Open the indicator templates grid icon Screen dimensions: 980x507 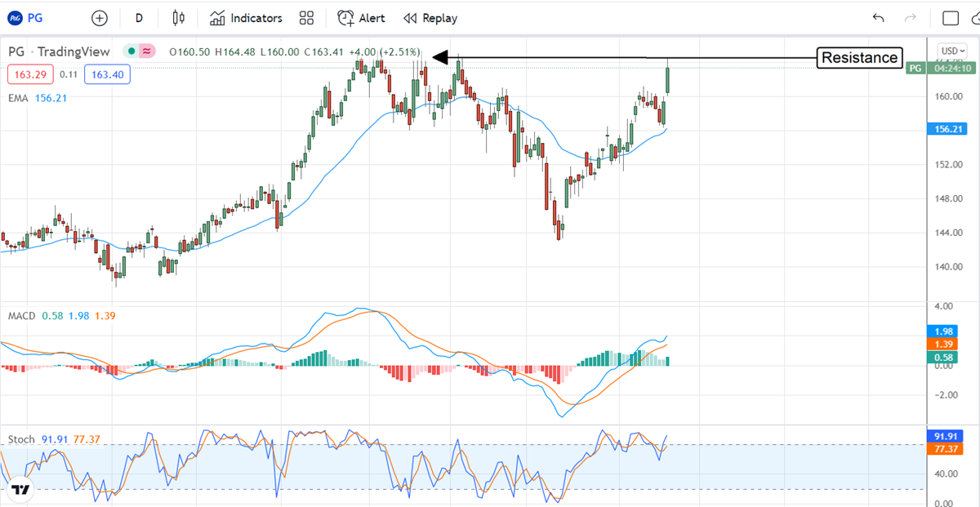tap(306, 18)
